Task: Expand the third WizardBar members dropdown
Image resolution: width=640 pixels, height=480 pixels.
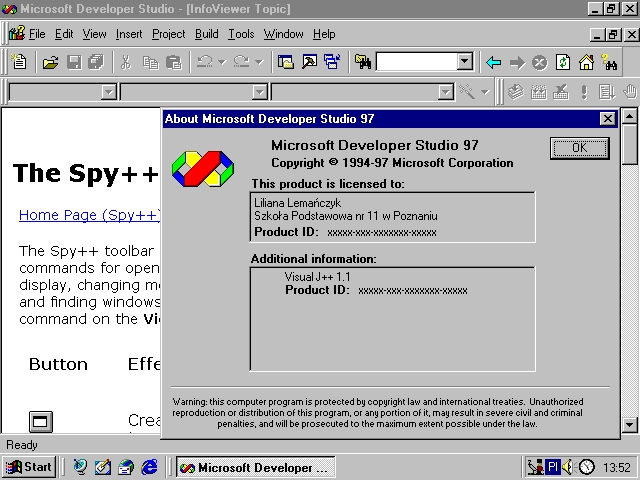Action: [446, 92]
